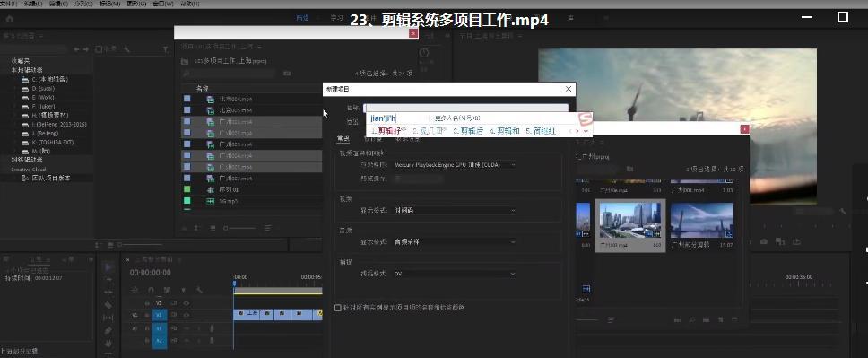The image size is (868, 358).
Task: Click 名称 column header in Shanghai project panel
Action: [x=203, y=88]
